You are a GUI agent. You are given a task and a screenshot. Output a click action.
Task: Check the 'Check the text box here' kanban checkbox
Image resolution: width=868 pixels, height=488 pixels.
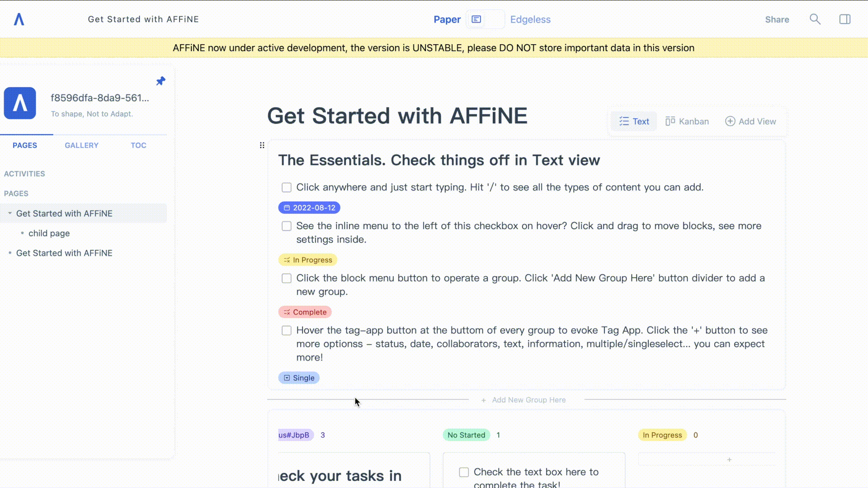coord(464,472)
